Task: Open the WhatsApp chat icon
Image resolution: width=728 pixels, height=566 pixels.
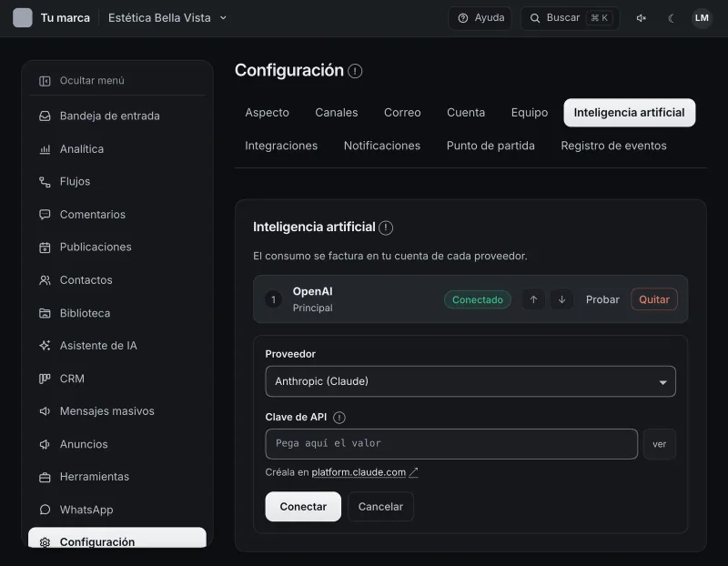Action: tap(45, 510)
